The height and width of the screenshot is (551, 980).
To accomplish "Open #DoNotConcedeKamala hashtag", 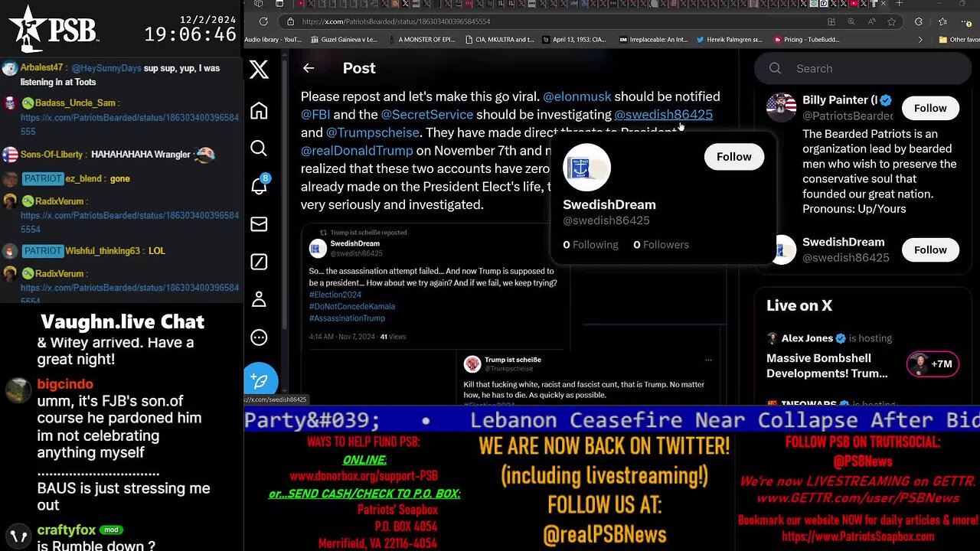I will pyautogui.click(x=352, y=306).
